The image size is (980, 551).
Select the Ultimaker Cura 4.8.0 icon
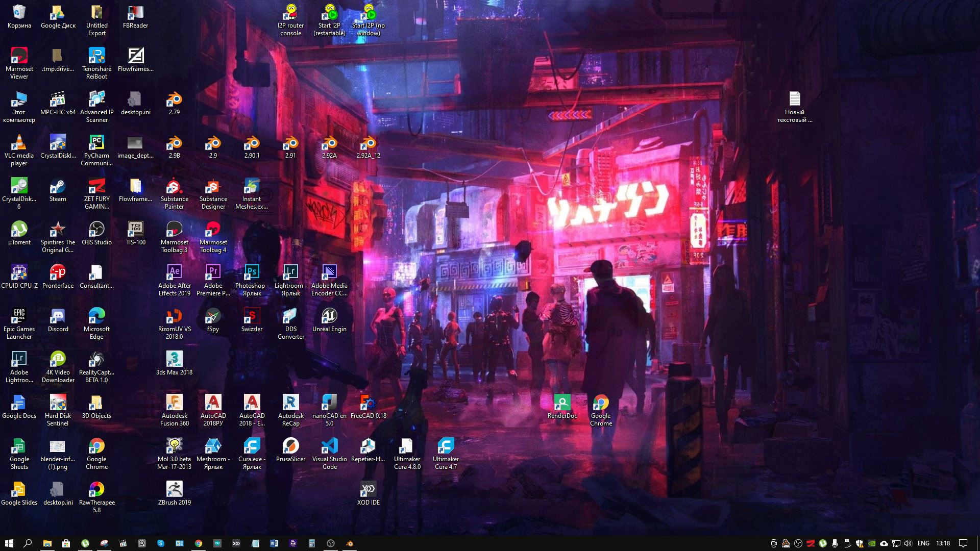pos(407,454)
